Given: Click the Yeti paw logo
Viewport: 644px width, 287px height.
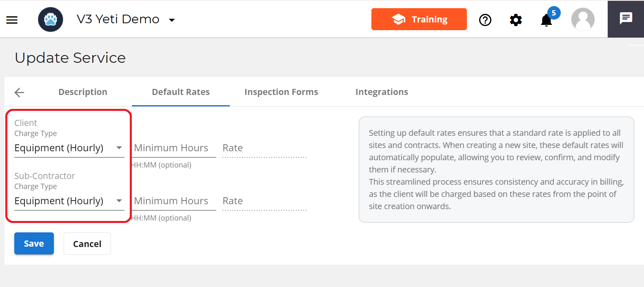Looking at the screenshot, I should click(x=51, y=20).
